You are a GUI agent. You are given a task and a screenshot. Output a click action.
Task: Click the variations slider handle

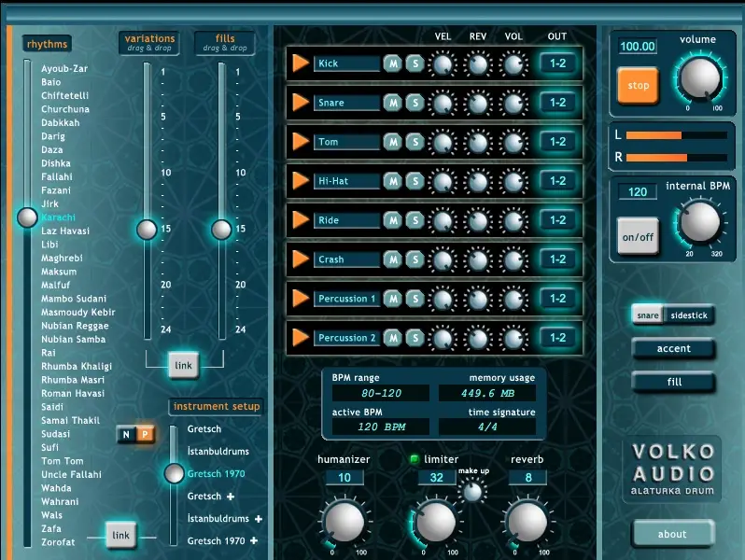pos(147,230)
